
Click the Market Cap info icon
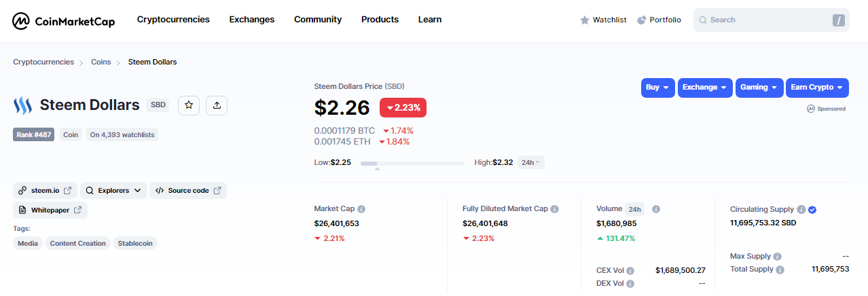click(361, 209)
